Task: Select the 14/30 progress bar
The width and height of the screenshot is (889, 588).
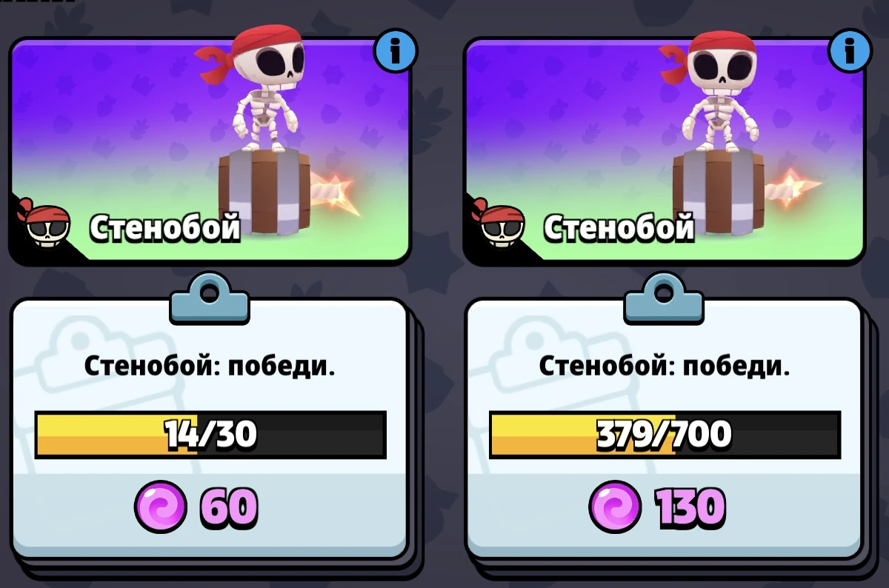Action: [210, 435]
